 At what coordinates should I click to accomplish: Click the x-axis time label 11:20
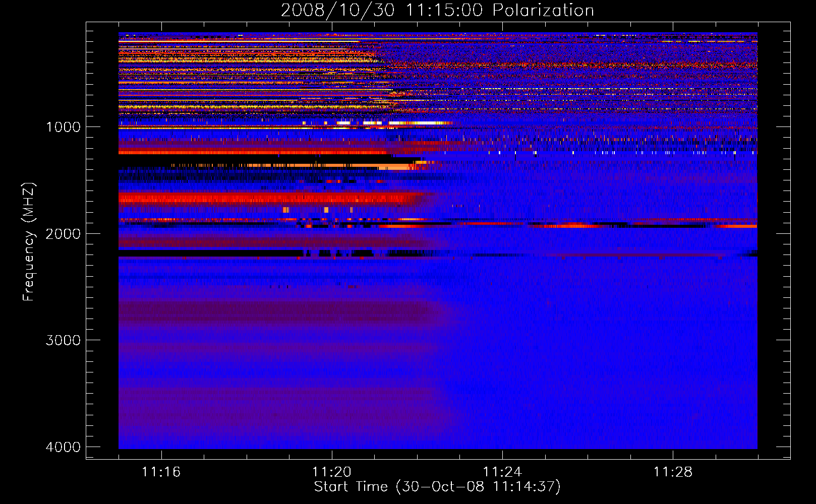coord(331,472)
